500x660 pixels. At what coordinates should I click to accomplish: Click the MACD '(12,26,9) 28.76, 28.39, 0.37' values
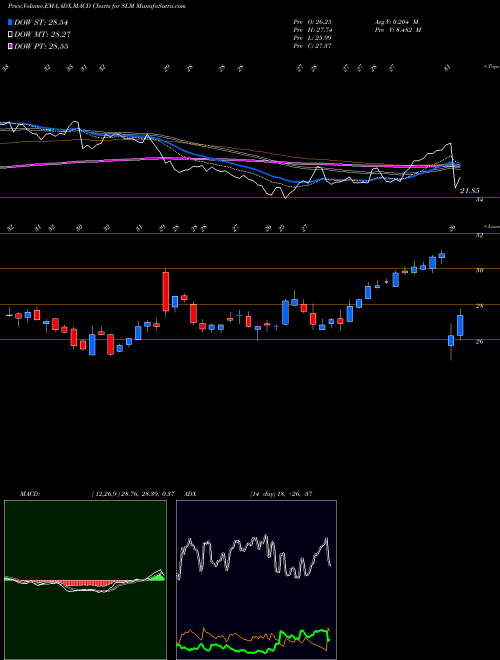tap(132, 493)
